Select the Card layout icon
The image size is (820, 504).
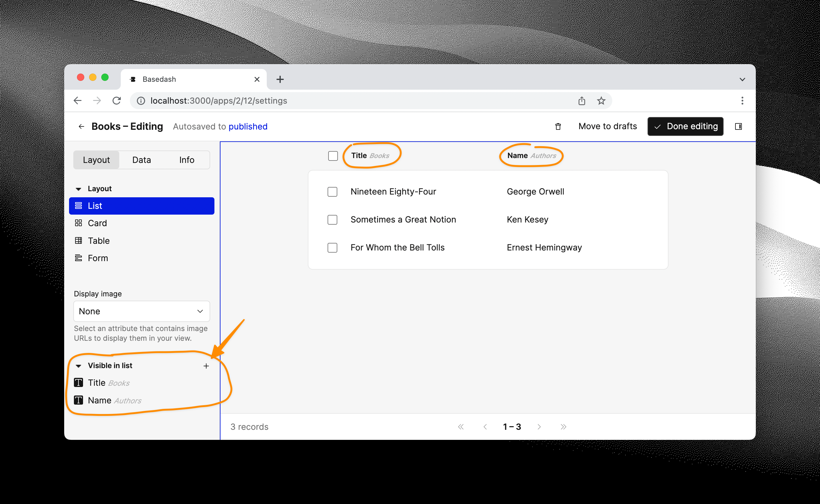point(79,223)
